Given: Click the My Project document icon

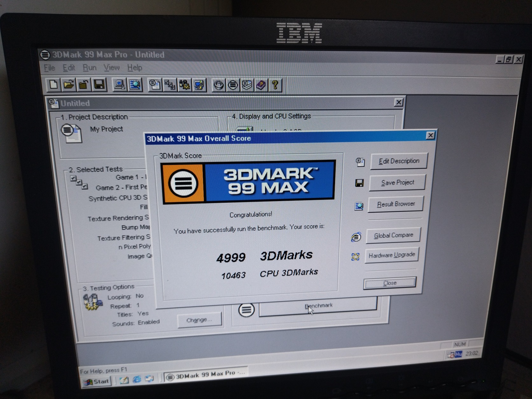Looking at the screenshot, I should point(72,134).
